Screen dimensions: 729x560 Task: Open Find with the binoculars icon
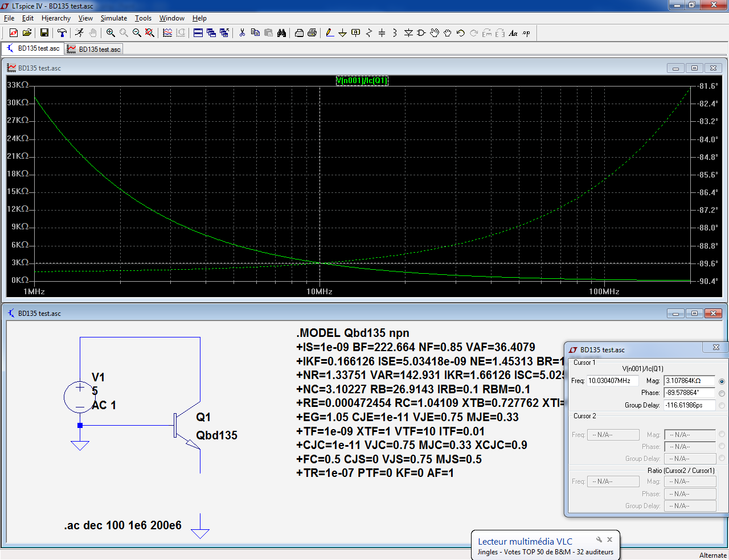pos(281,33)
